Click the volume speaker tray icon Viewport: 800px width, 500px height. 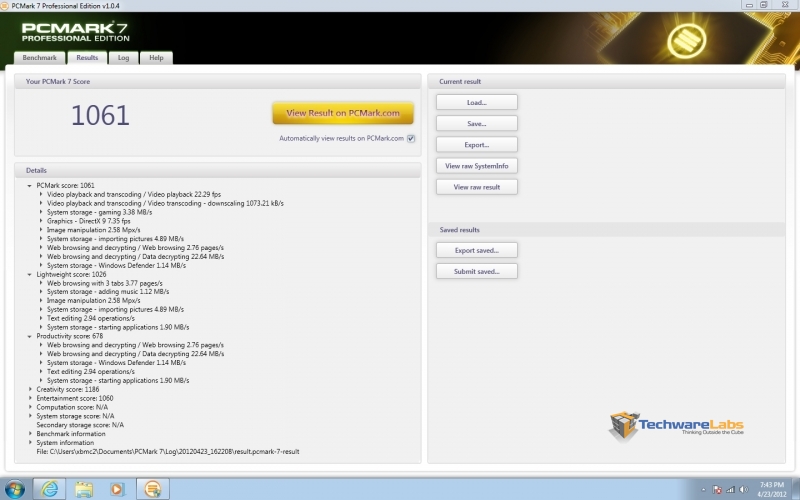[744, 490]
